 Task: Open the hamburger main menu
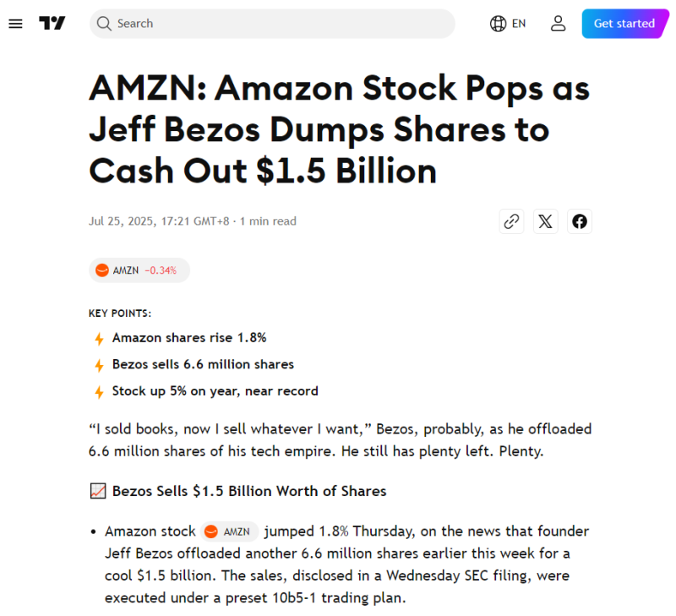(x=15, y=24)
